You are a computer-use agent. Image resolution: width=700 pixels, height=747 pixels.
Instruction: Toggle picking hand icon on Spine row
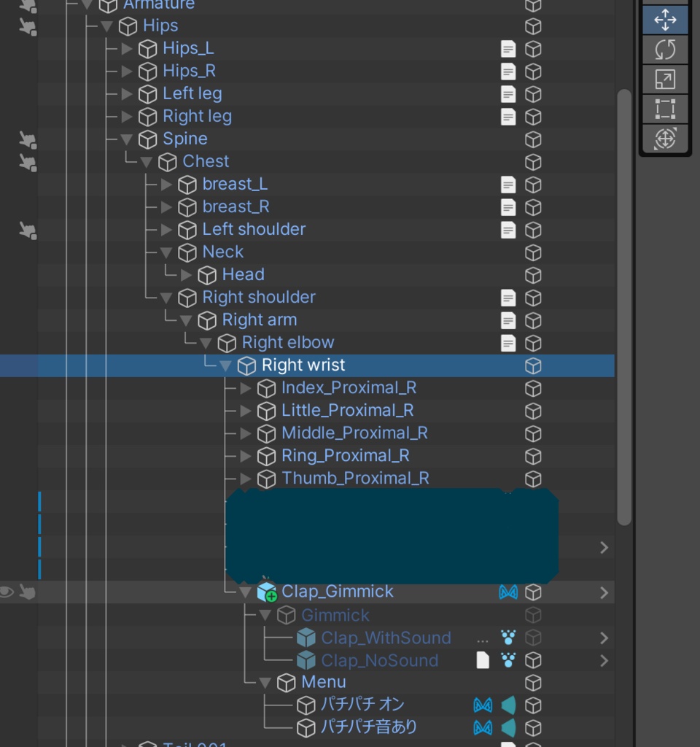point(28,139)
